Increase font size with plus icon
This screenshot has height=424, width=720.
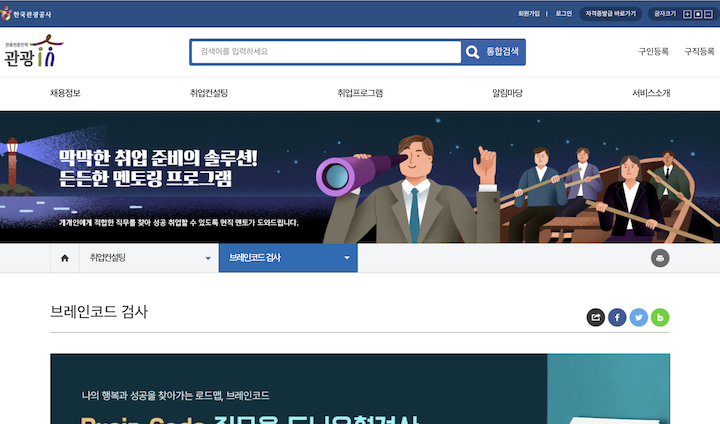687,14
